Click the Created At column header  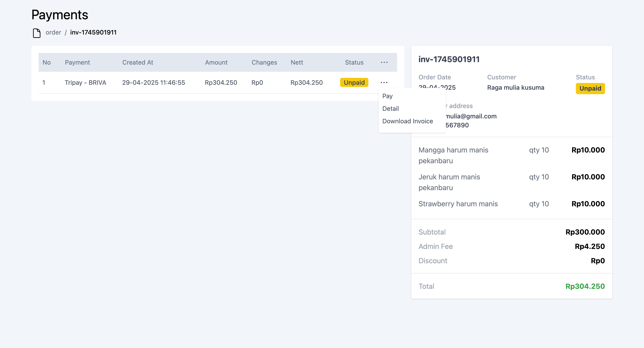[x=138, y=62]
